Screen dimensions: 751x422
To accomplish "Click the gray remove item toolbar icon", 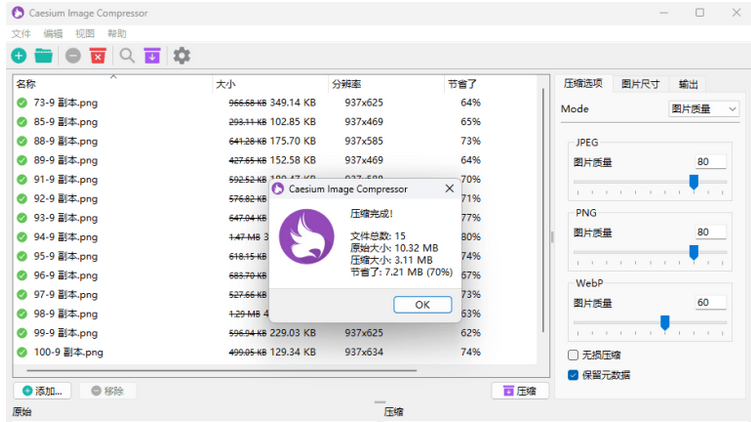I will point(74,56).
